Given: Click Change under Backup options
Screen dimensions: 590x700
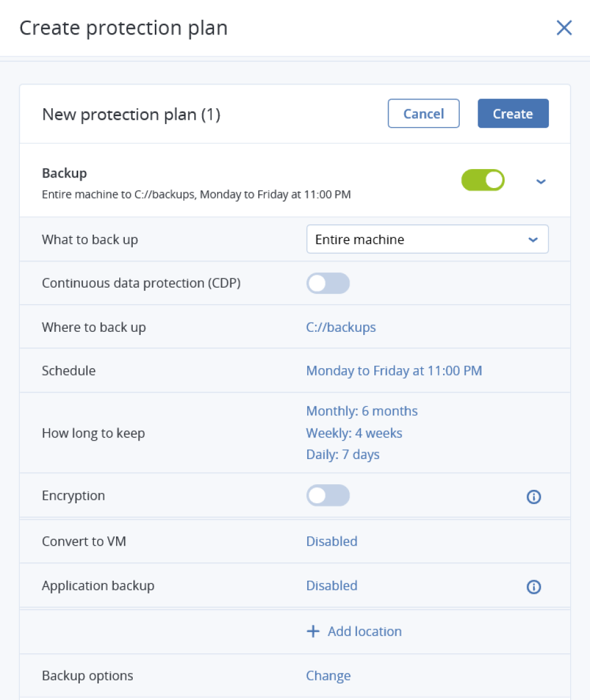Looking at the screenshot, I should coord(328,675).
